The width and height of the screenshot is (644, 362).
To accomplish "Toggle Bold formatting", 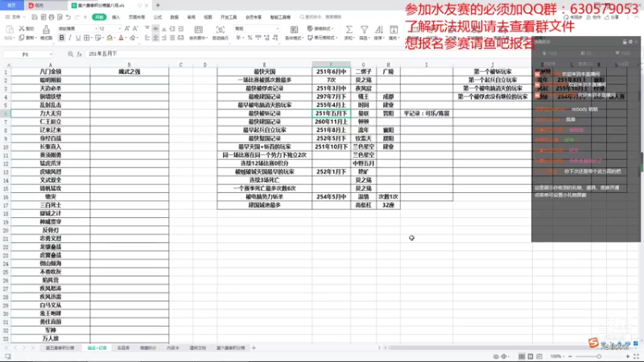I will tap(62, 38).
